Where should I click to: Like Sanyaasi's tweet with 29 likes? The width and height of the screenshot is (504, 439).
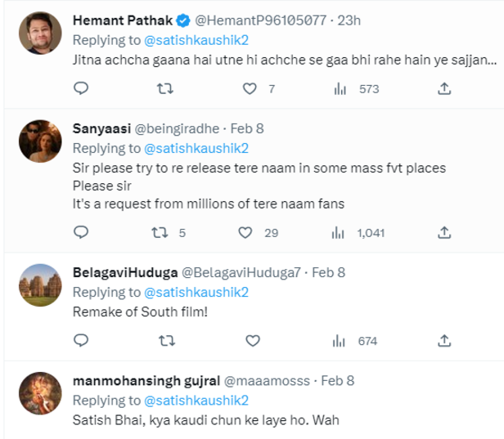(x=245, y=233)
